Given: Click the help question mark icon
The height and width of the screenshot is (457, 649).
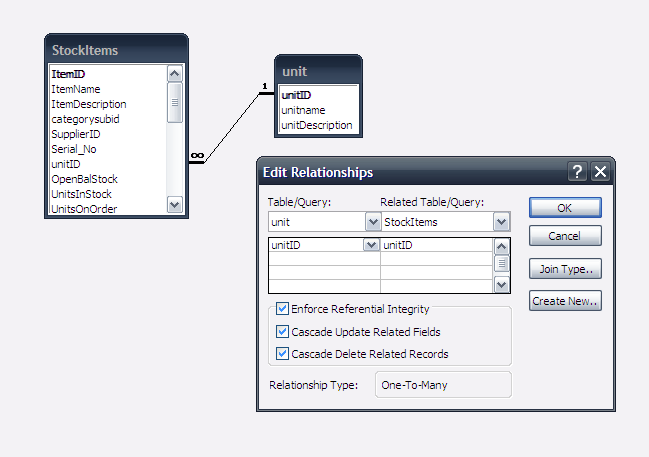Looking at the screenshot, I should 577,171.
